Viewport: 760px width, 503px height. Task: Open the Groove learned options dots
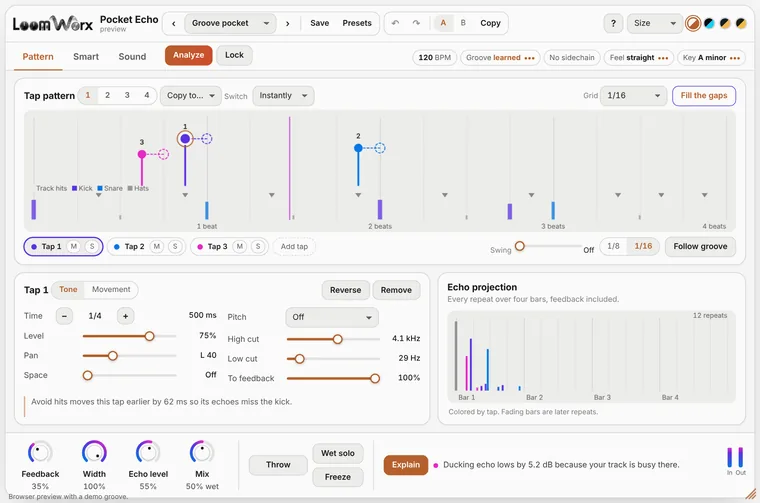(x=529, y=58)
